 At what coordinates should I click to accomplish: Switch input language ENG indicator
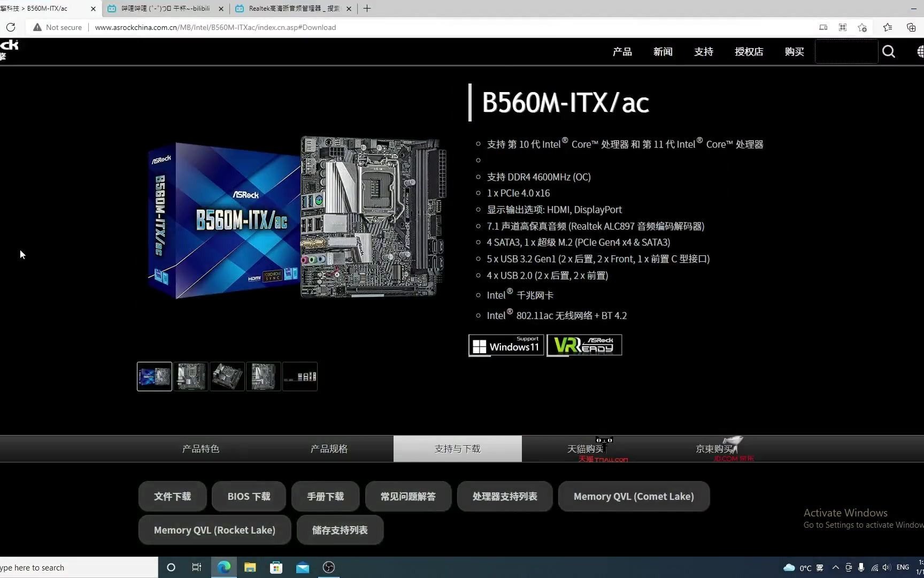(903, 567)
